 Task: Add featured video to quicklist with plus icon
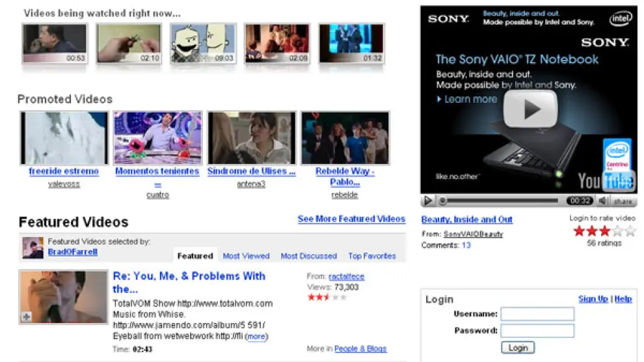26,317
